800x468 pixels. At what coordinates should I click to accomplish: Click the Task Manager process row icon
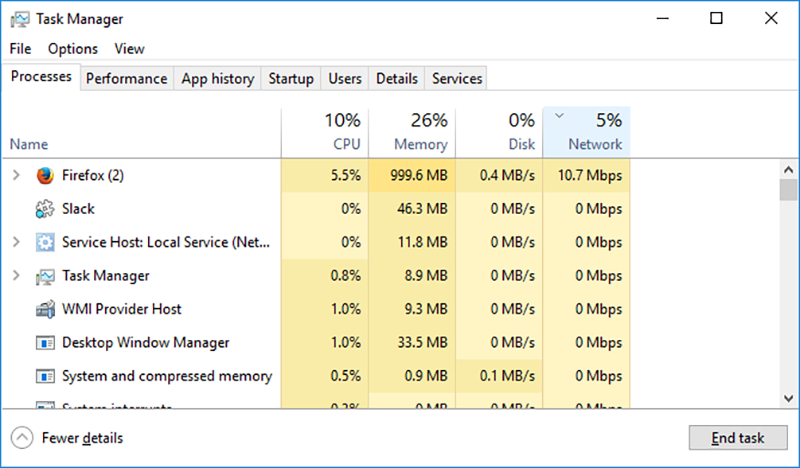[45, 276]
